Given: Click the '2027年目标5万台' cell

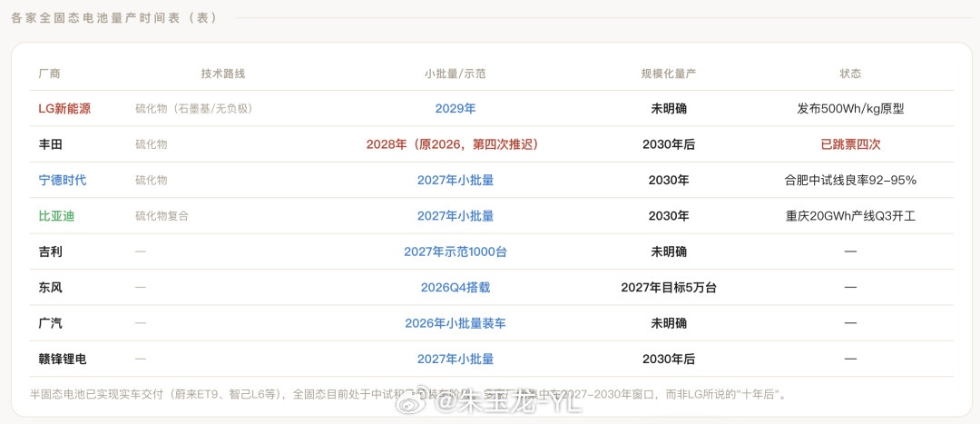Looking at the screenshot, I should click(x=669, y=287).
